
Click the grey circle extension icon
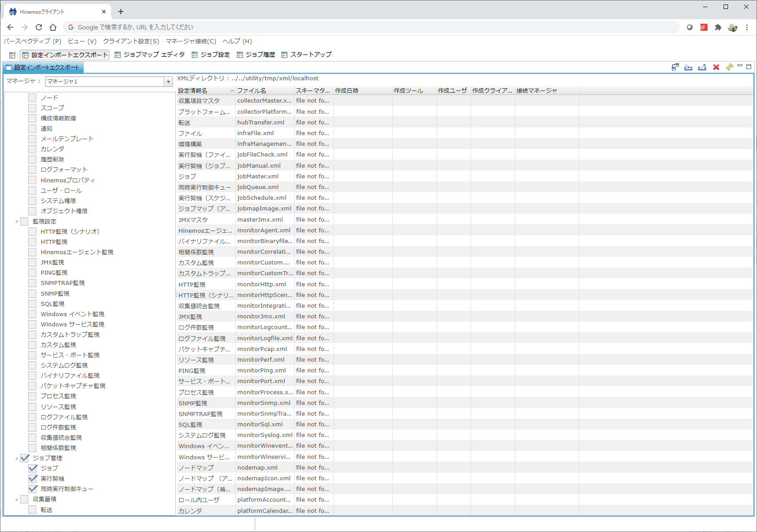690,27
